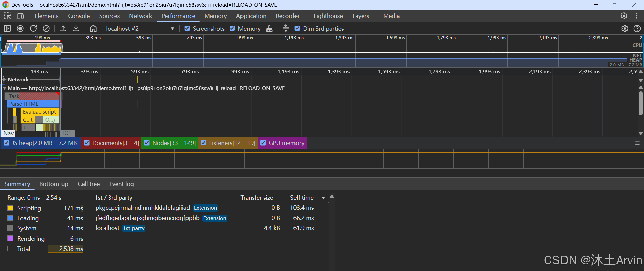Upload a profile with the upload icon
The height and width of the screenshot is (271, 644).
(x=63, y=29)
